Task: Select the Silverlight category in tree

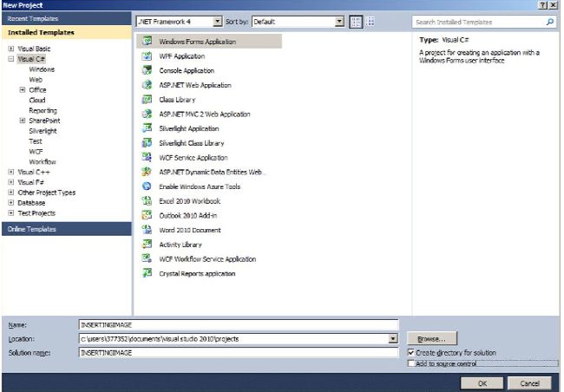Action: [x=43, y=131]
